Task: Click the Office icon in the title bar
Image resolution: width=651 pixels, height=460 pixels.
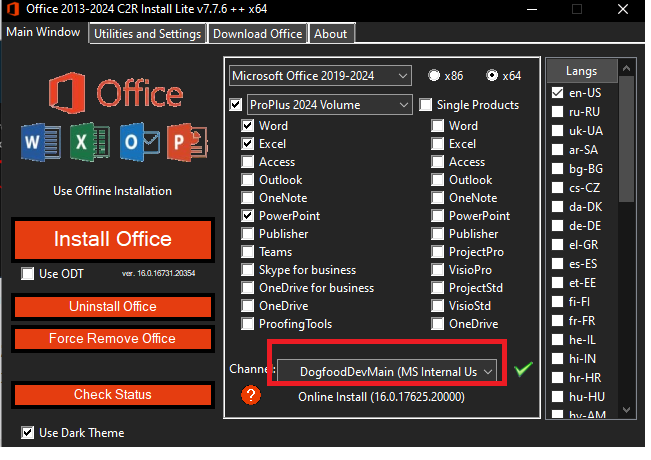Action: coord(13,9)
